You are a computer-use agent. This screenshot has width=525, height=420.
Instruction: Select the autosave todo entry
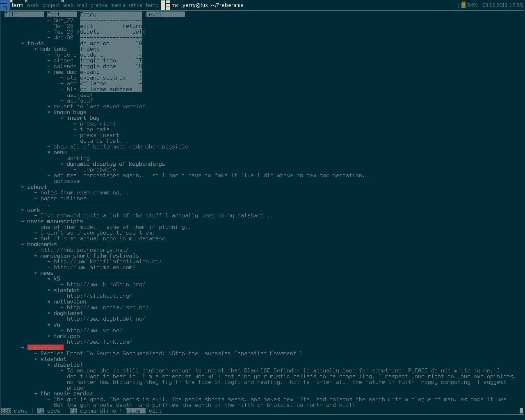(x=66, y=181)
